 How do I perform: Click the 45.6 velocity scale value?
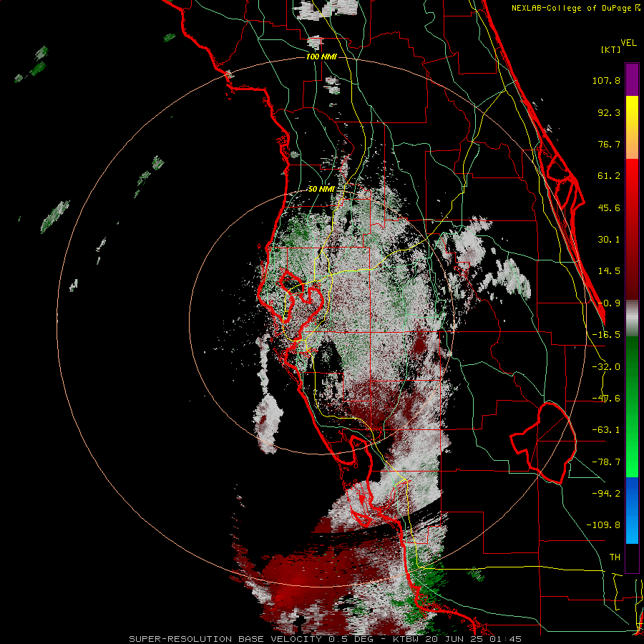pyautogui.click(x=609, y=208)
